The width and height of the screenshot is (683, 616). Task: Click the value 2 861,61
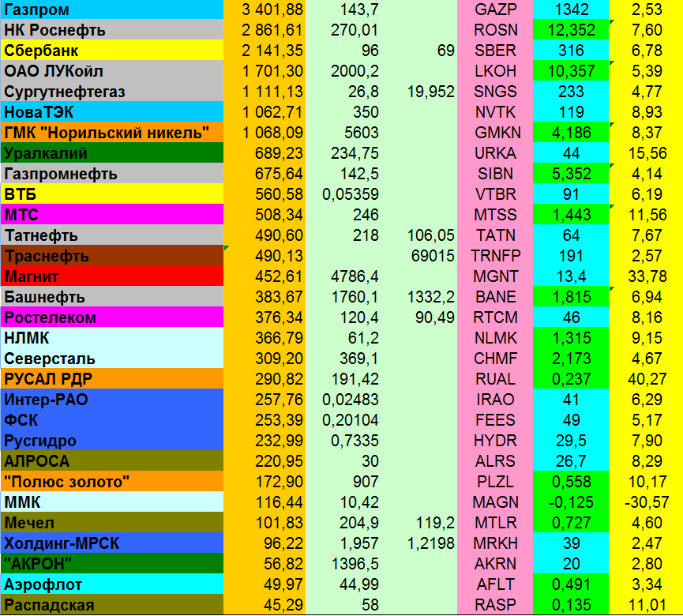[265, 30]
